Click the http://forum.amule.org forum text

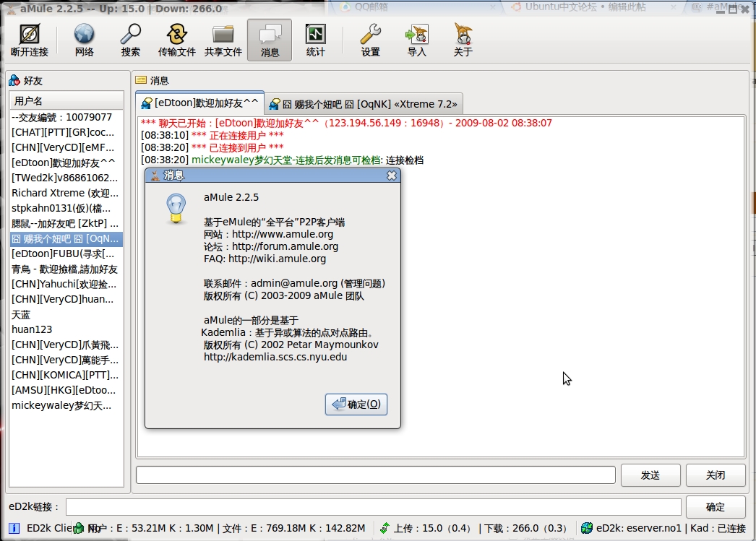pos(285,246)
